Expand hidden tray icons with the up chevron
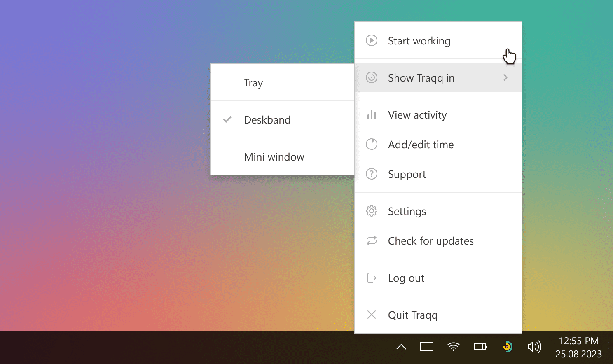The height and width of the screenshot is (364, 613). pyautogui.click(x=401, y=347)
